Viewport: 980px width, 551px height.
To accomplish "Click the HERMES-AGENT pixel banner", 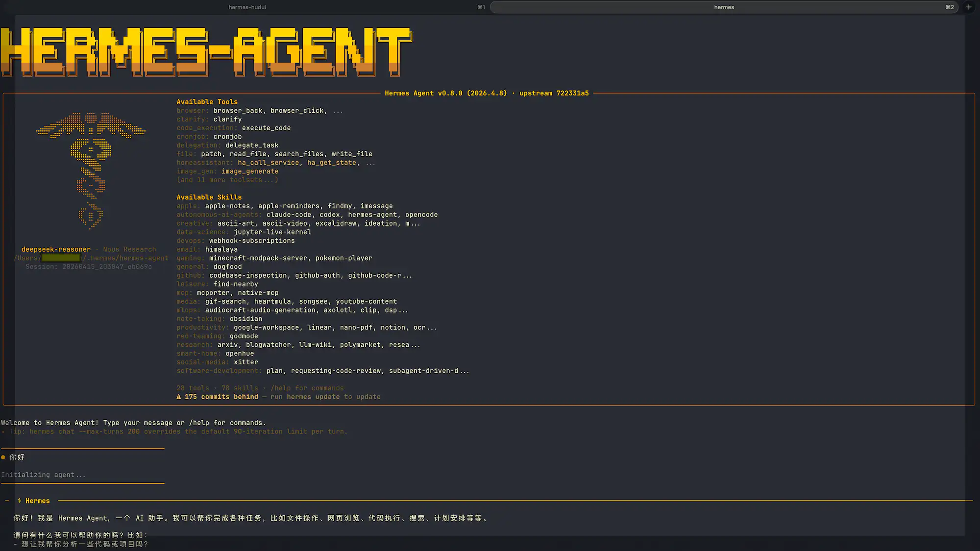I will pos(206,51).
